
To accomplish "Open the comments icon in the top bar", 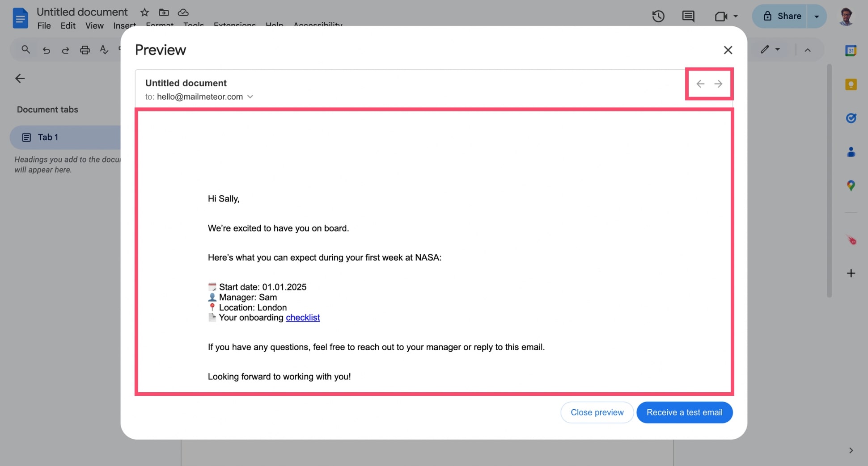I will (x=688, y=16).
